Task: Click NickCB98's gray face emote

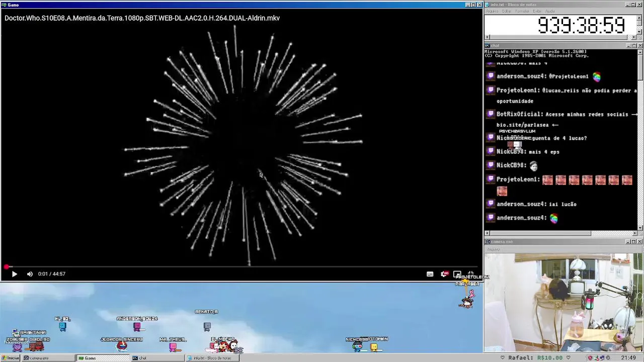Action: coord(534,165)
